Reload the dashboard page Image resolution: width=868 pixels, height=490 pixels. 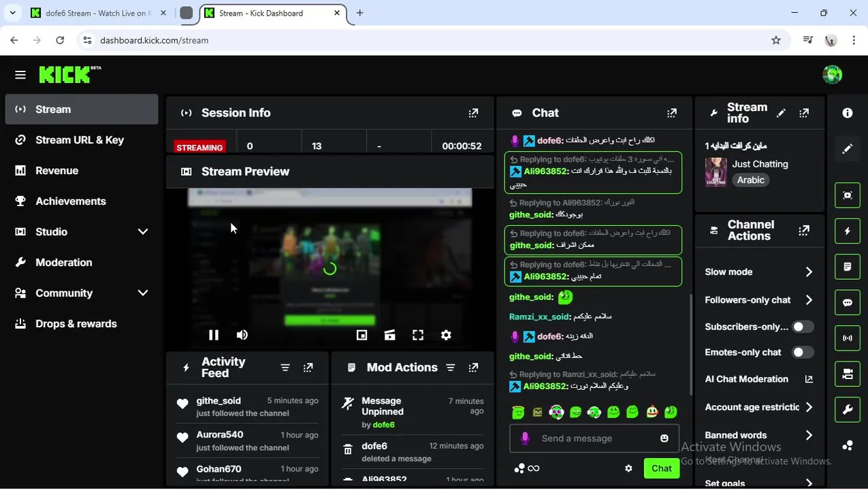click(x=60, y=40)
